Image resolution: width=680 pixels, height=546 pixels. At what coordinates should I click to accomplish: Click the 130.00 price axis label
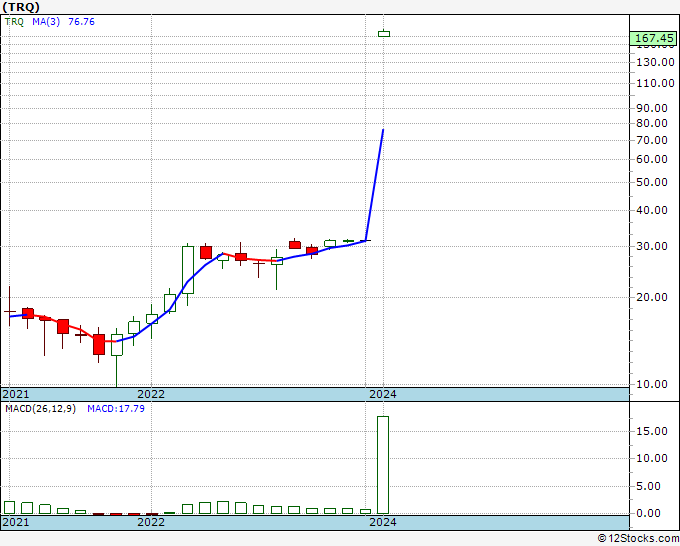point(655,62)
